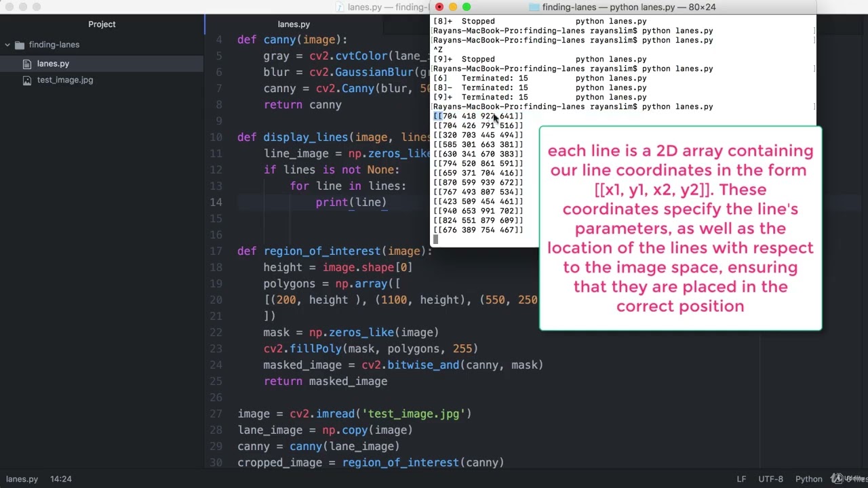Image resolution: width=868 pixels, height=488 pixels.
Task: Click terminal output '[[794 520 861 591]]'
Action: coord(478,163)
